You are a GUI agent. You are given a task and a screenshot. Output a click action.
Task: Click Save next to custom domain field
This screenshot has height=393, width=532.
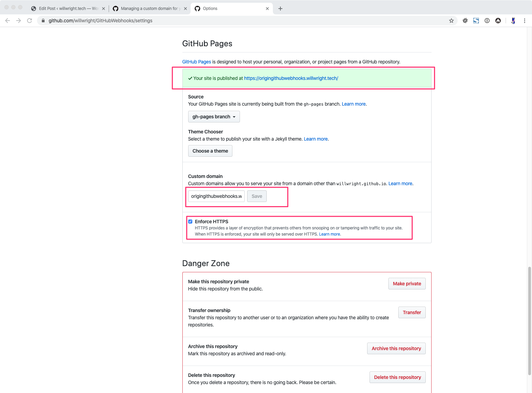click(x=257, y=196)
